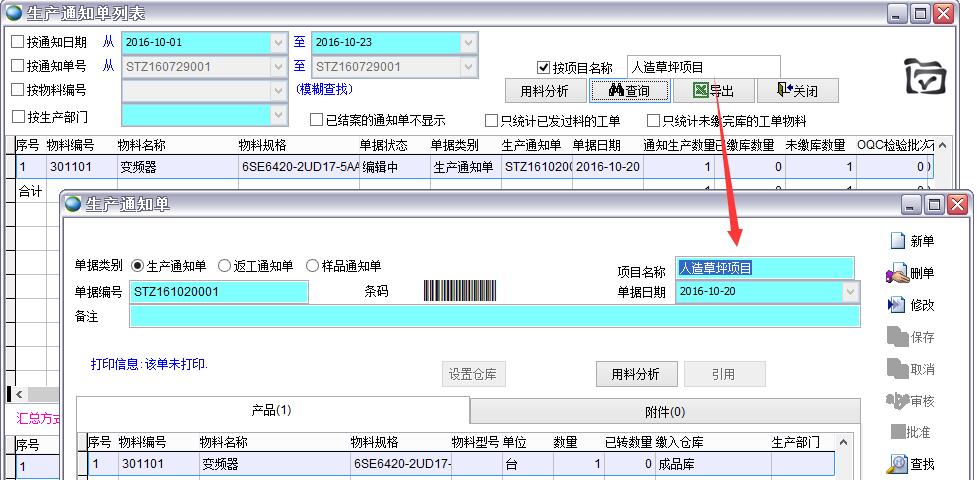
Task: Select the 产品(1) tab
Action: click(271, 410)
